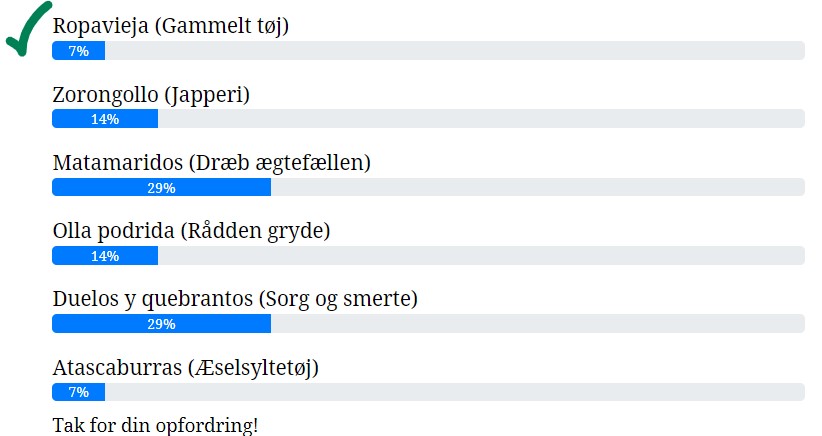Select the Ropavieja (Gammelt tøj) option label
This screenshot has width=822, height=436.
pos(170,27)
